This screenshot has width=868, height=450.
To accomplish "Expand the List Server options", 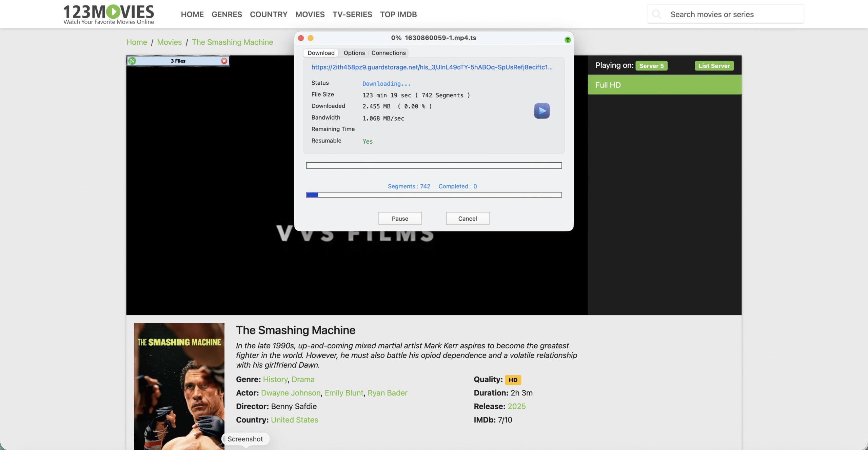I will [x=714, y=66].
